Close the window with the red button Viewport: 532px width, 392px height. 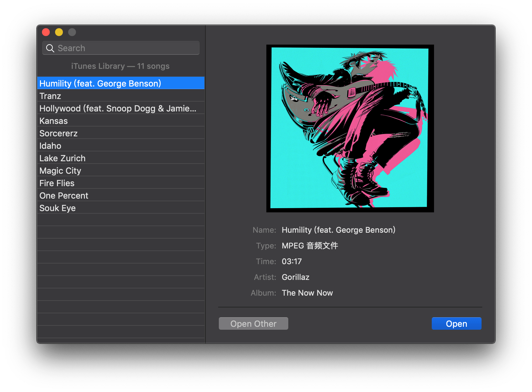(46, 32)
